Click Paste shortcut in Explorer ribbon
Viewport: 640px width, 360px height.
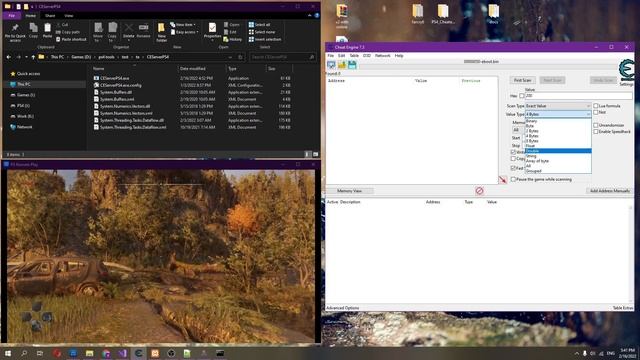[71, 40]
